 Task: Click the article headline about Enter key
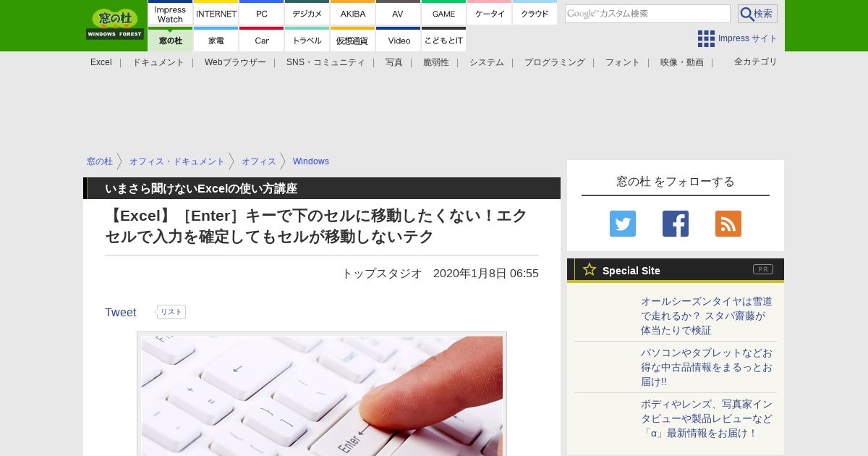(x=316, y=226)
